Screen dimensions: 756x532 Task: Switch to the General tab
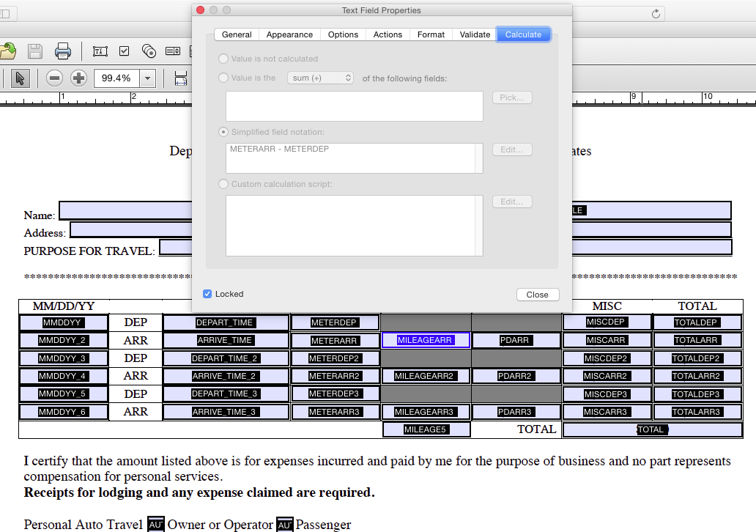coord(237,34)
